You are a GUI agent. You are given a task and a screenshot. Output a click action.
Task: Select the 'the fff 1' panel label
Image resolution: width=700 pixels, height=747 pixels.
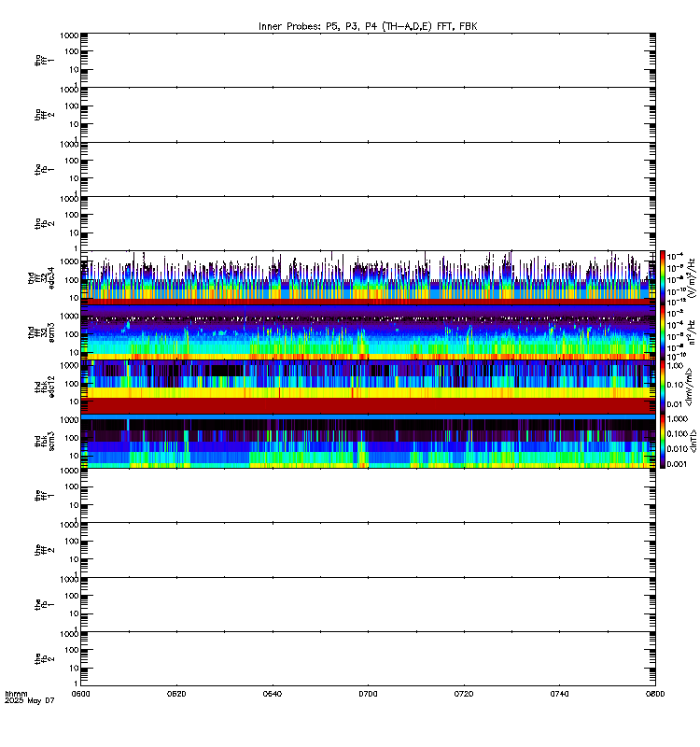click(x=44, y=496)
